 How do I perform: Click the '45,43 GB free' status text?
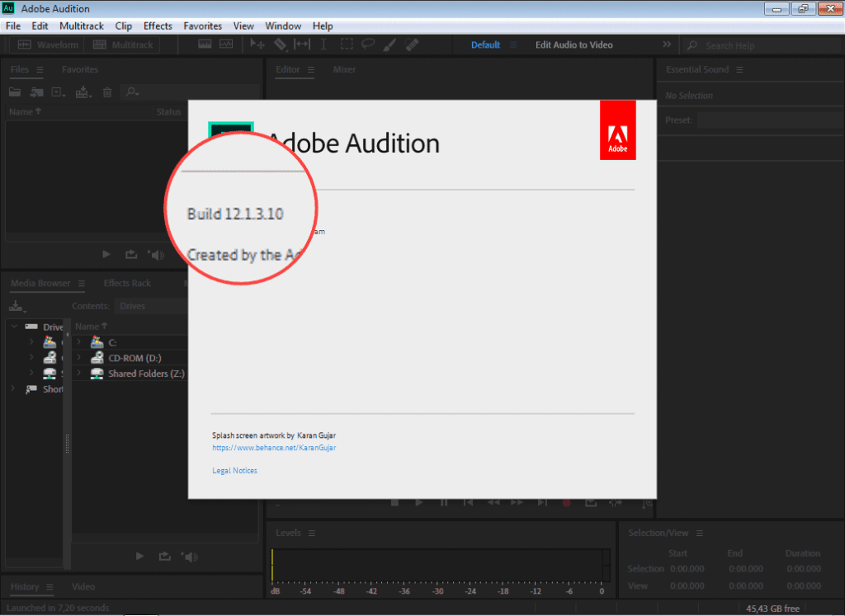[x=772, y=609]
